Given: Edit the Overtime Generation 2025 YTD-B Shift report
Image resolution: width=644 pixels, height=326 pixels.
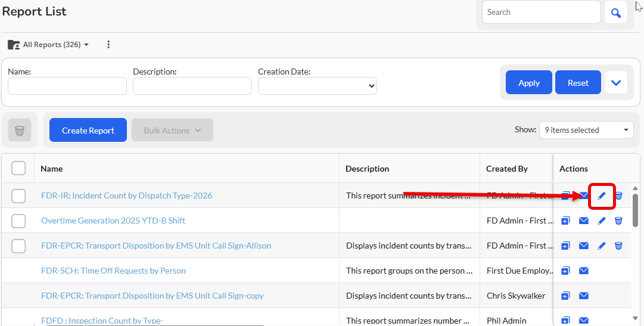Looking at the screenshot, I should (601, 221).
